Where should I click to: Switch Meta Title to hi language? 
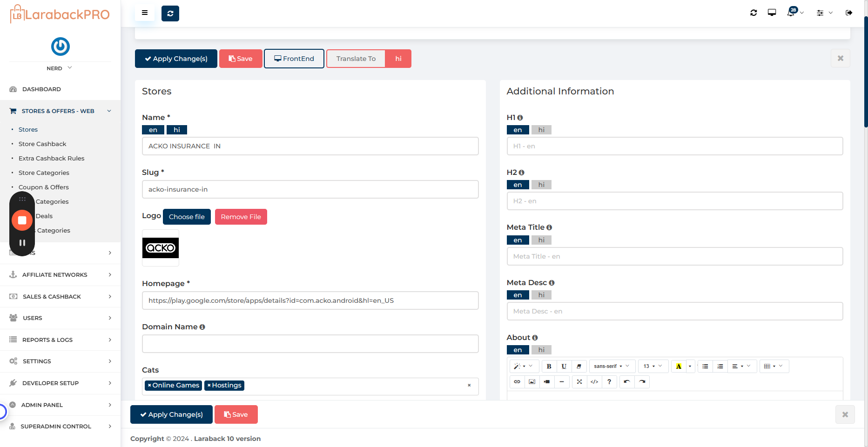coord(541,240)
